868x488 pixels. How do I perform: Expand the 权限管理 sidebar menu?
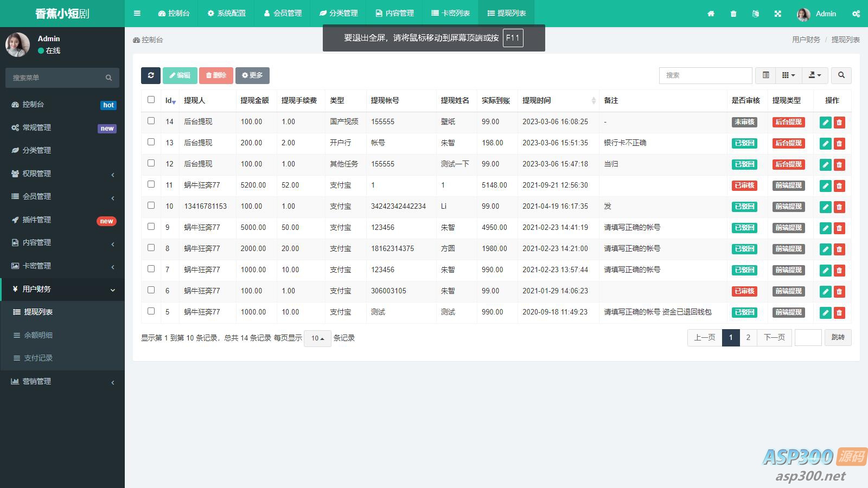tap(62, 174)
